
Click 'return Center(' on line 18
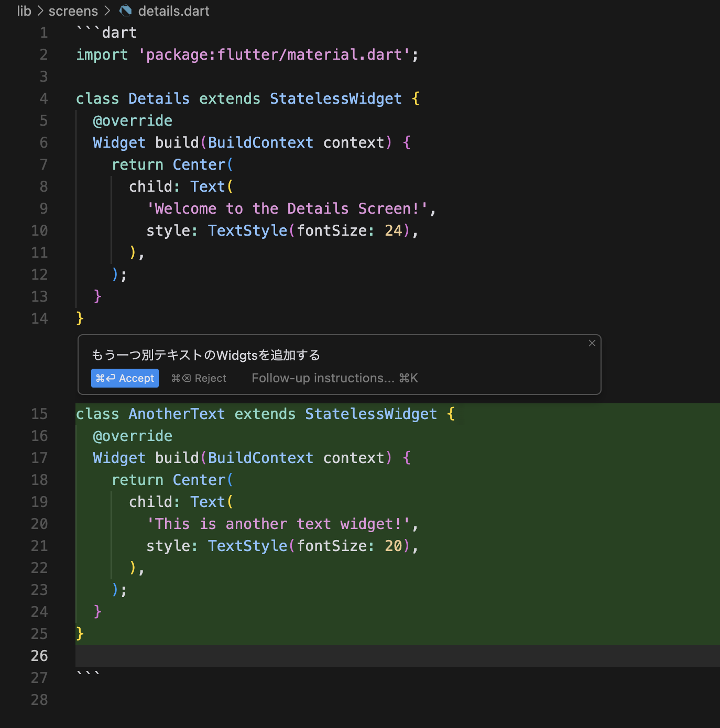172,480
